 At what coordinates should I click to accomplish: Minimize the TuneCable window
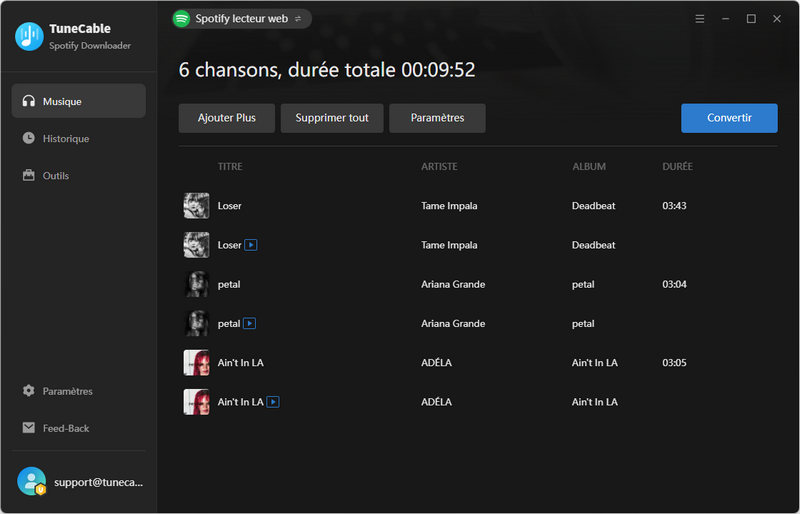click(x=726, y=19)
